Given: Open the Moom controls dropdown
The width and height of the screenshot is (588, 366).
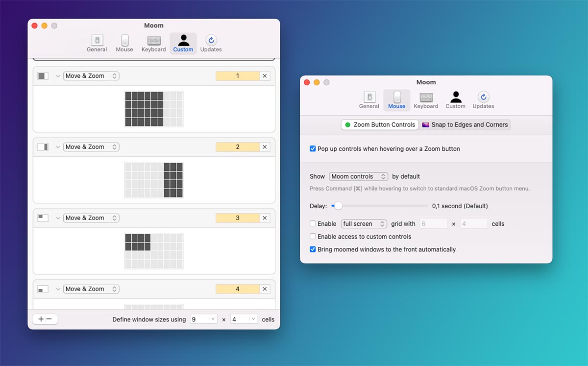Looking at the screenshot, I should [x=358, y=176].
